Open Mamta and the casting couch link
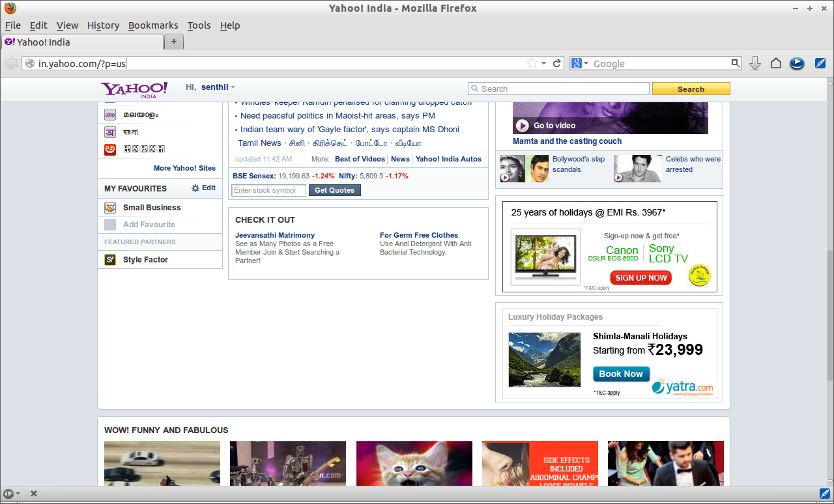This screenshot has width=834, height=504. (x=567, y=141)
